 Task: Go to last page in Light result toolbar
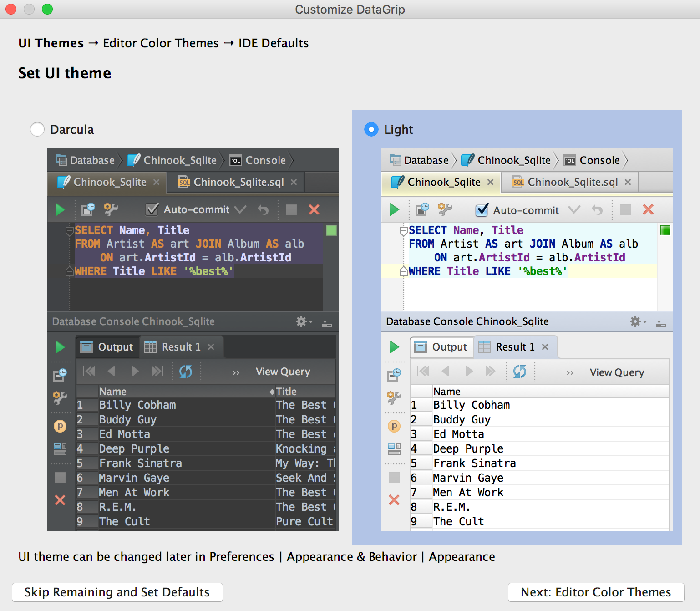tap(492, 371)
